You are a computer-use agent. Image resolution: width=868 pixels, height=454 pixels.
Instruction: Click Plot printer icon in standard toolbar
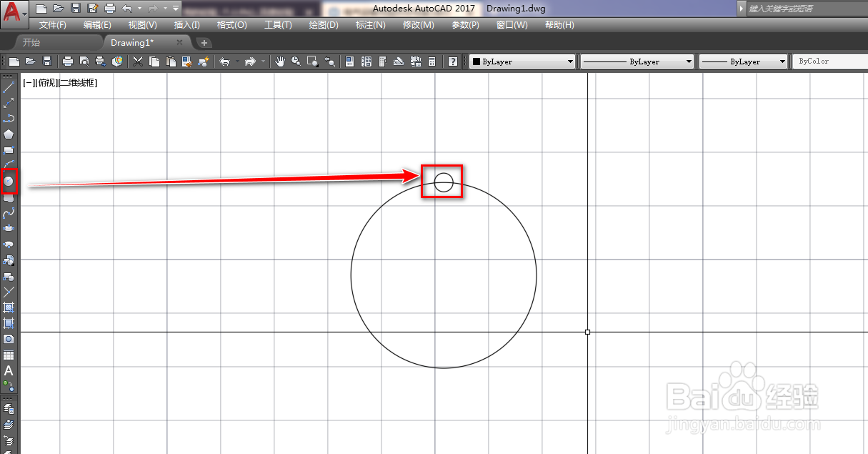[x=68, y=61]
